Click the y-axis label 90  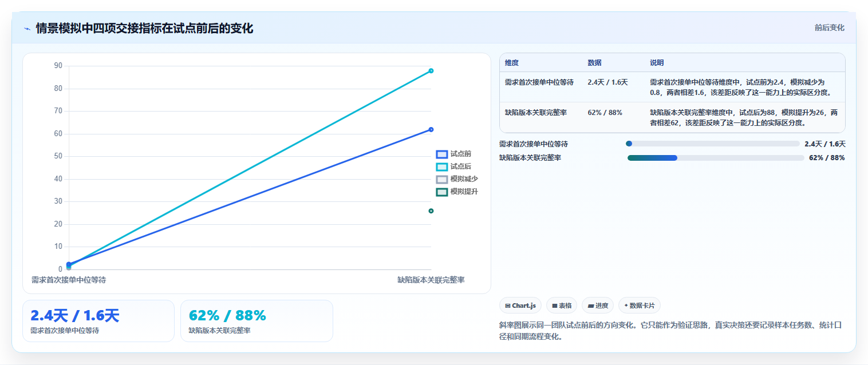[x=58, y=66]
